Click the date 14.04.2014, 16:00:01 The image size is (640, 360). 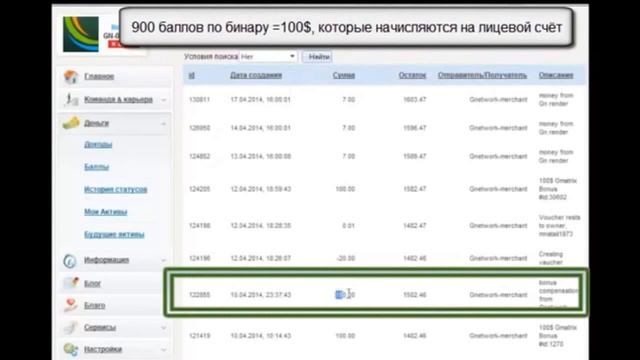[260, 128]
